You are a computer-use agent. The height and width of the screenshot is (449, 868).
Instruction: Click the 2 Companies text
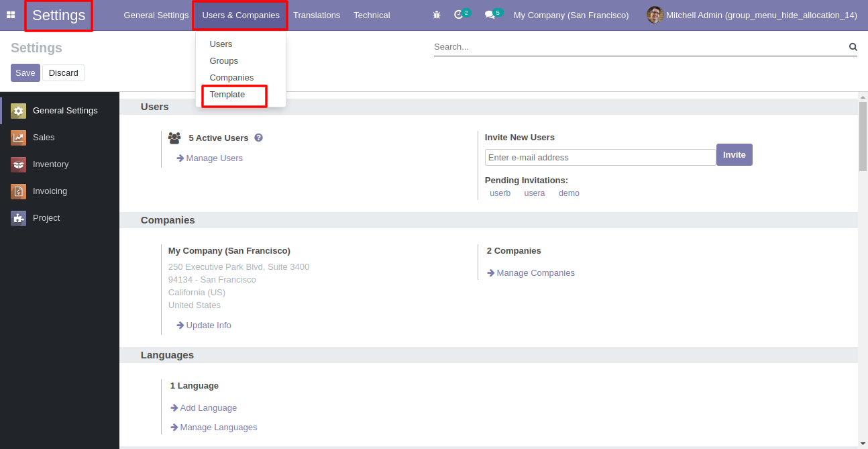514,251
